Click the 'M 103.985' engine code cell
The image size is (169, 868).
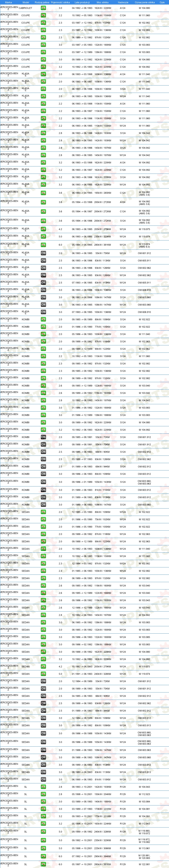144,638
